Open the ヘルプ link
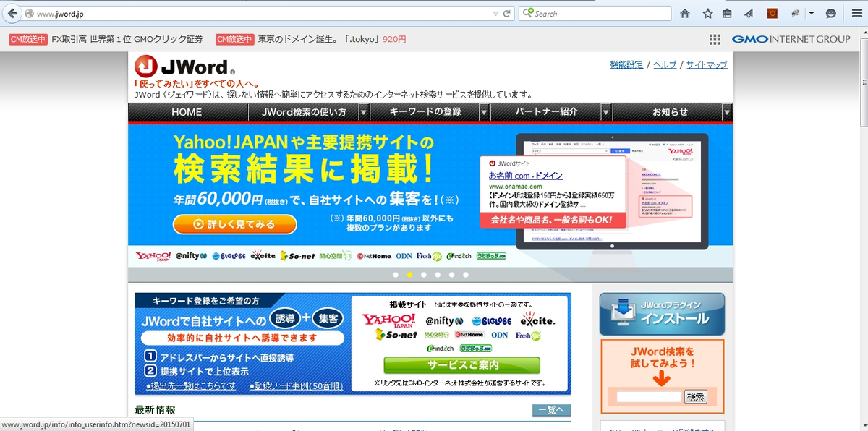The height and width of the screenshot is (431, 868). tap(665, 65)
